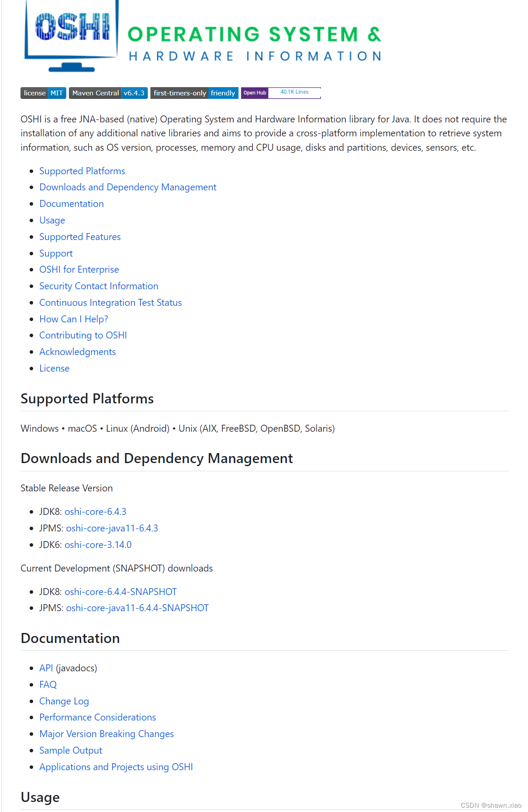
Task: Open Downloads and Dependency Management contents link
Action: click(x=128, y=187)
